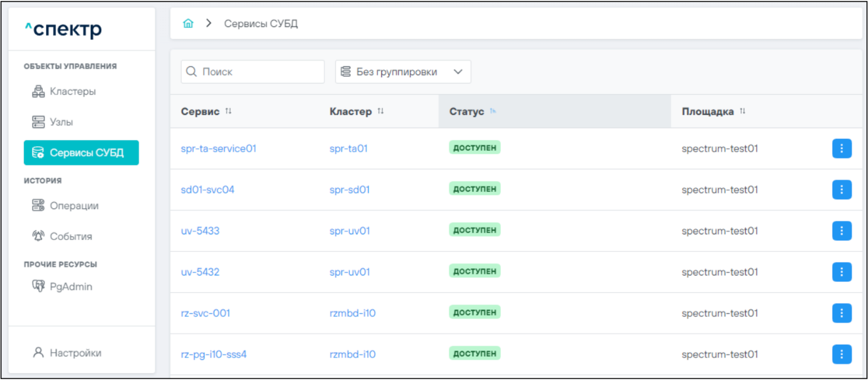The image size is (868, 380).
Task: Open cluster spr-sd01 link
Action: (349, 190)
